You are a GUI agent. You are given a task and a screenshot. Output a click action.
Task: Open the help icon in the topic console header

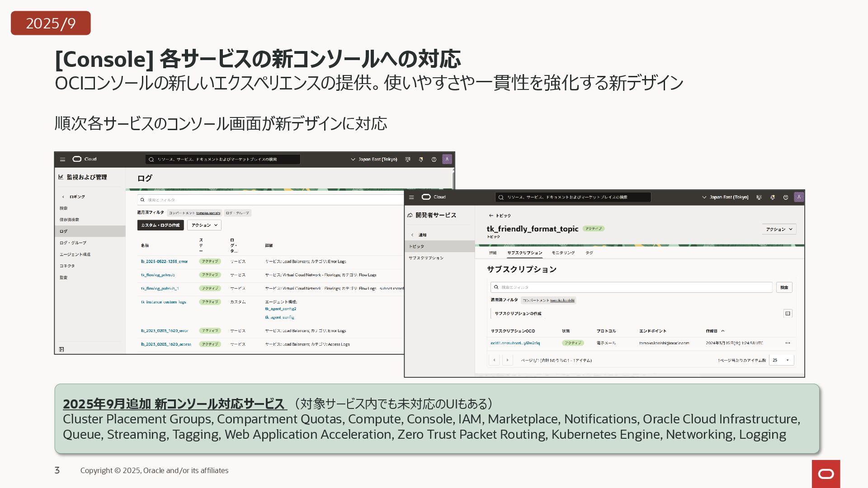(x=786, y=197)
